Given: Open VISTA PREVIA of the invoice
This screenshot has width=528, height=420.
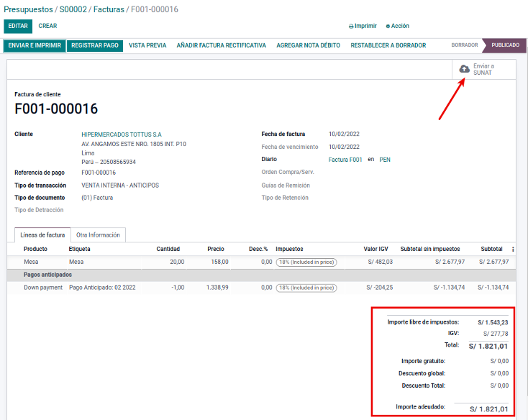Looking at the screenshot, I should 147,45.
